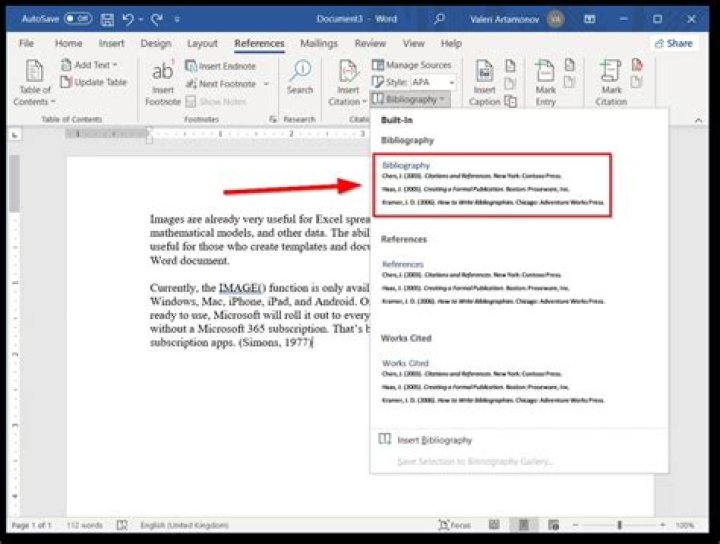Viewport: 720px width, 544px height.
Task: Click the vertical scrollbar thumb
Action: [x=14, y=184]
